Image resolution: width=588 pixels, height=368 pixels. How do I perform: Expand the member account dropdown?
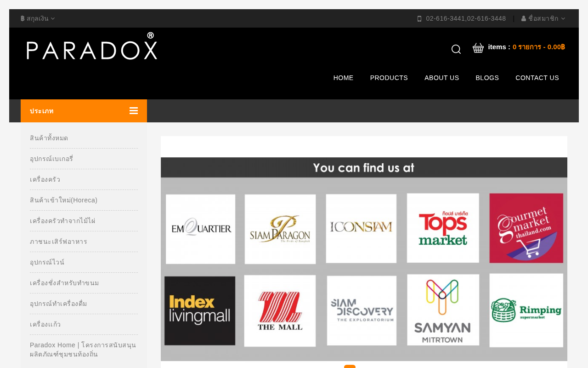tap(543, 18)
